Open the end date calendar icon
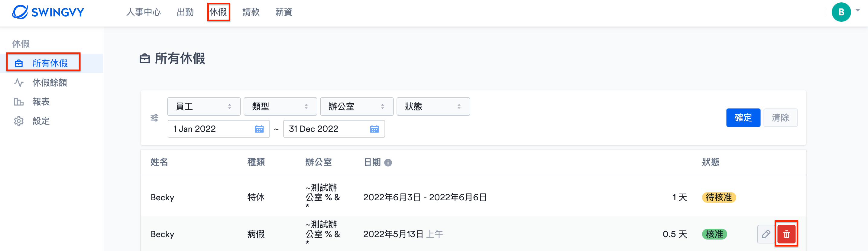Image resolution: width=868 pixels, height=251 pixels. point(374,129)
